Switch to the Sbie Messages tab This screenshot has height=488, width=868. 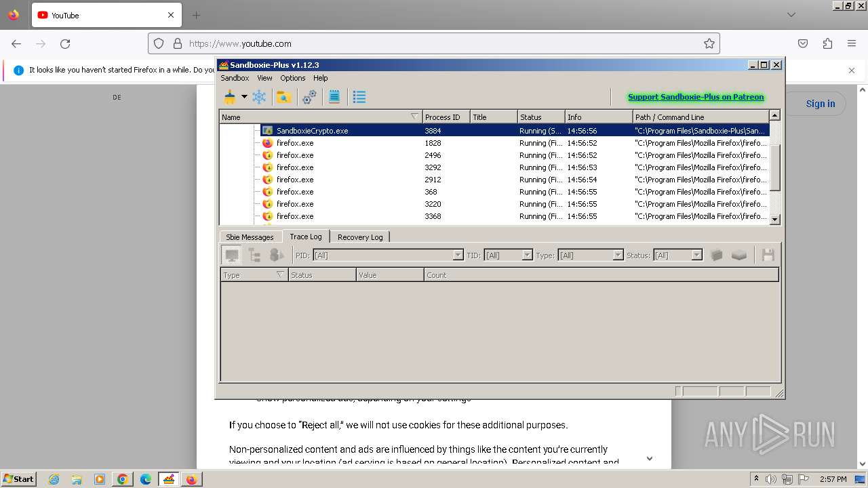tap(250, 237)
